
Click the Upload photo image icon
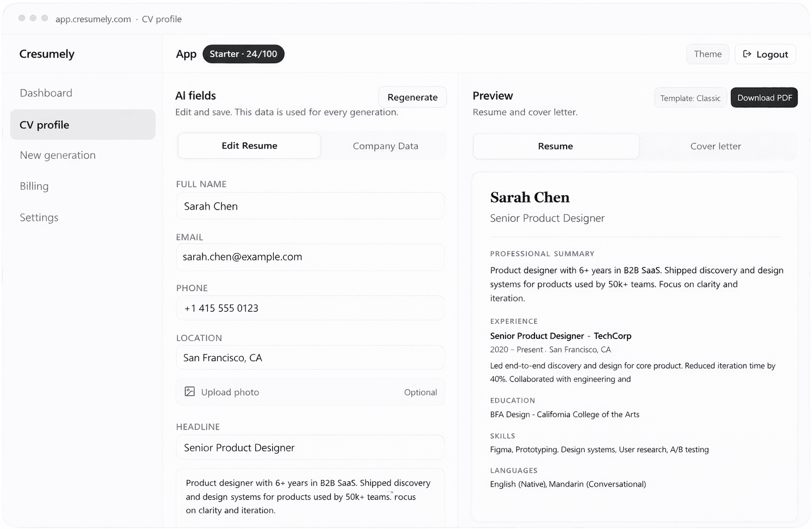[189, 392]
